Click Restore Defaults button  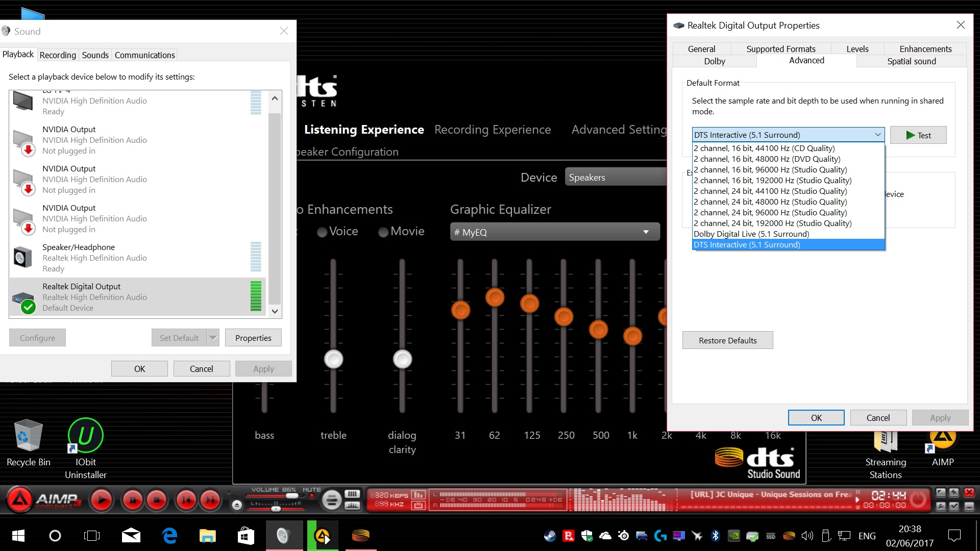point(728,340)
